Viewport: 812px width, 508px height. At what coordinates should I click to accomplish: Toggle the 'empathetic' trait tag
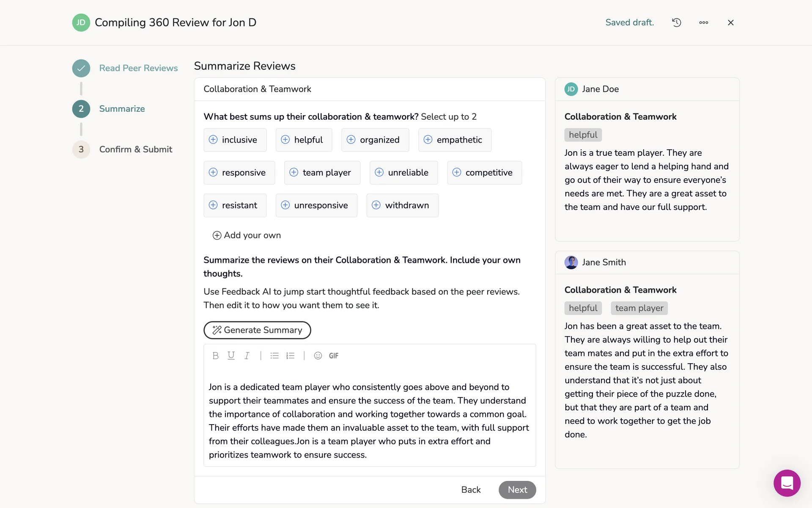click(455, 140)
